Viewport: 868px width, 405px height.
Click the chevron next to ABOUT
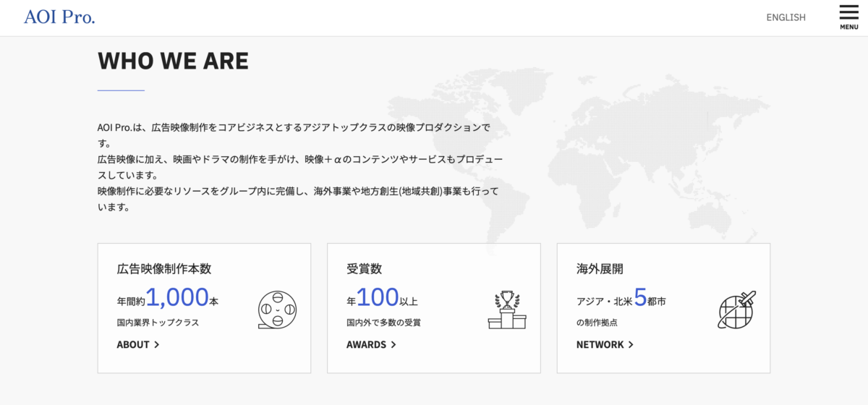[x=157, y=345]
